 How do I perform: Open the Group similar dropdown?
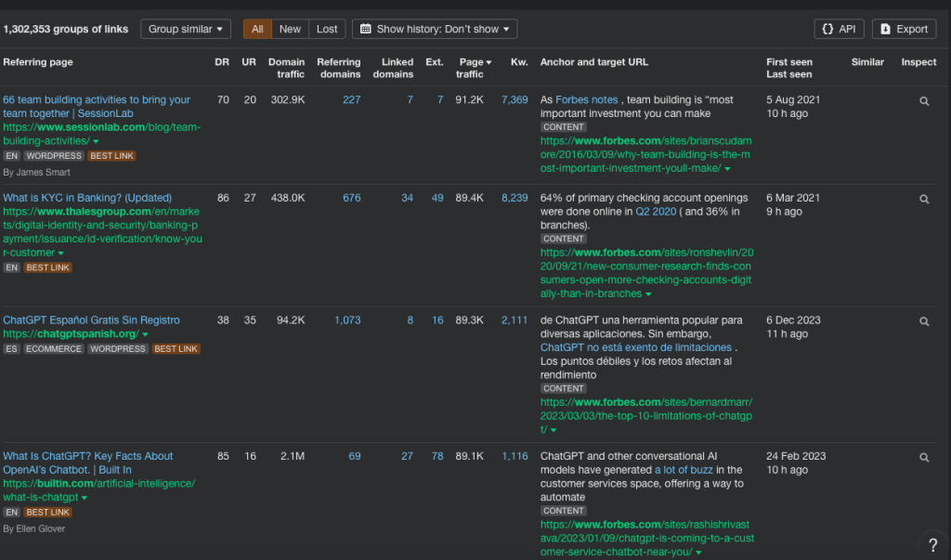coord(186,29)
